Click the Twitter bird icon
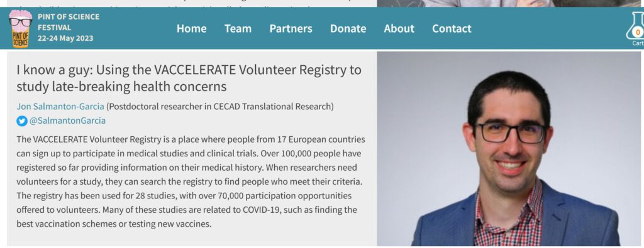 click(21, 121)
